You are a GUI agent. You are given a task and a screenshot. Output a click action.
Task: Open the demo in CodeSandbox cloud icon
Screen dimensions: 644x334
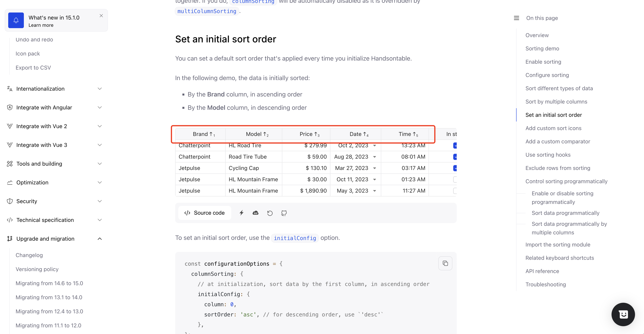[255, 213]
